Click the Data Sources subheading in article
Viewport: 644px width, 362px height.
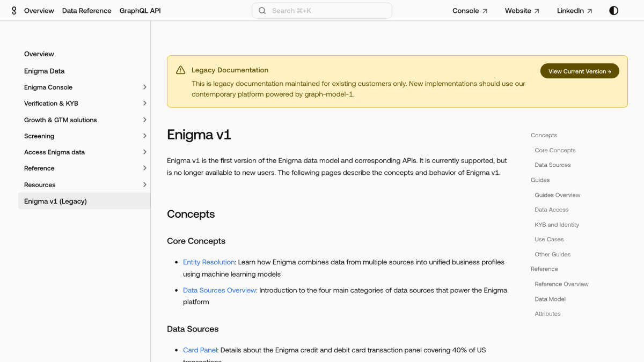point(193,329)
